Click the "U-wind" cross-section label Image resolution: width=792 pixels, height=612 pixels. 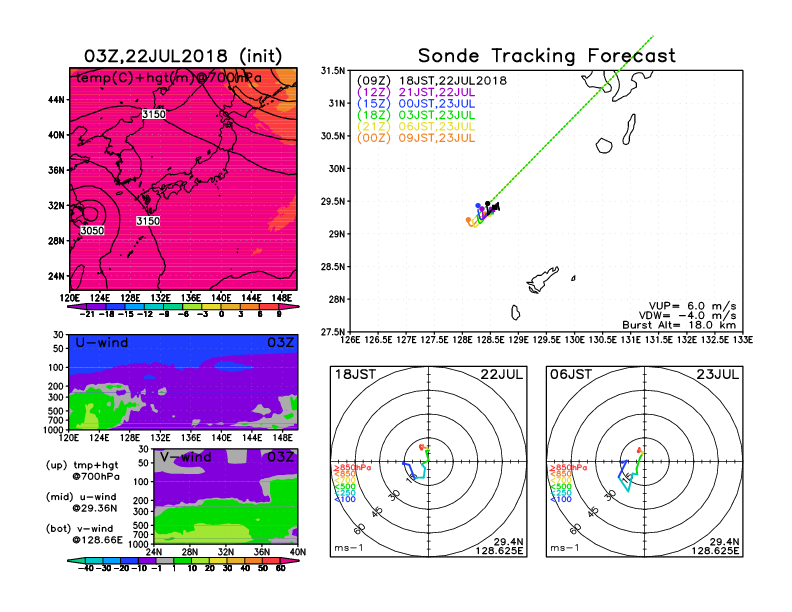tap(102, 343)
